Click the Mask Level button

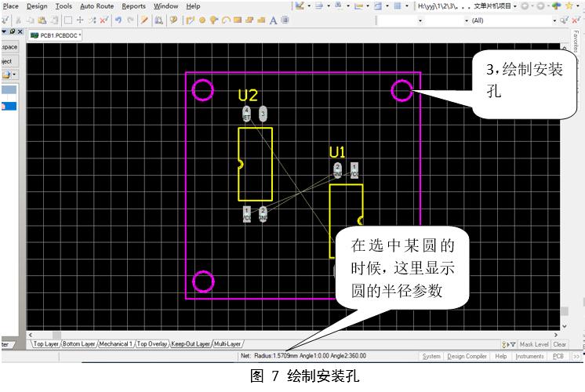pos(534,345)
